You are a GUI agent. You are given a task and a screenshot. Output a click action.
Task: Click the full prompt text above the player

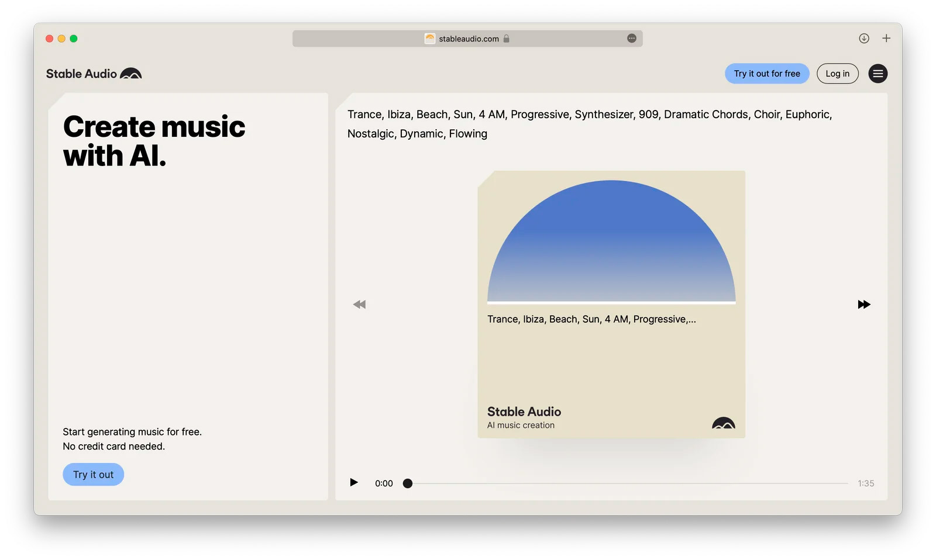[x=589, y=123]
